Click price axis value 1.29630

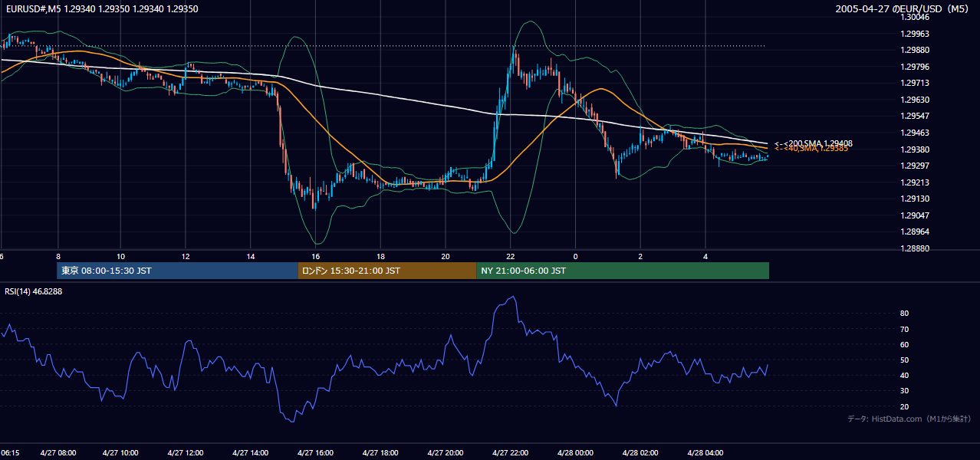point(916,100)
